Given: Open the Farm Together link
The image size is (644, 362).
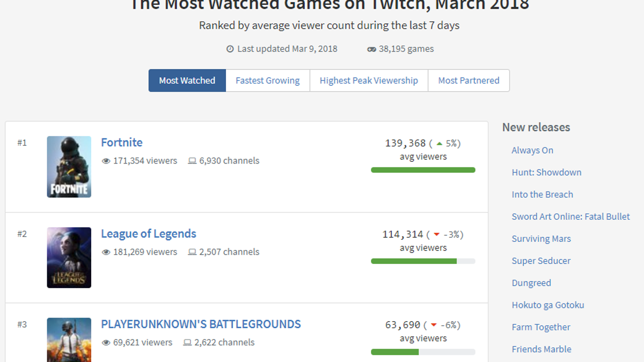Looking at the screenshot, I should point(541,327).
